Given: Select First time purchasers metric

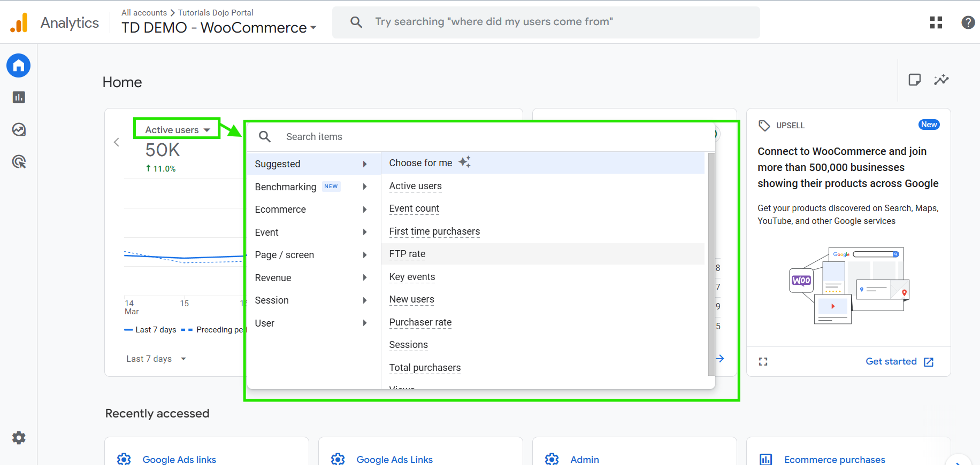Looking at the screenshot, I should 434,231.
